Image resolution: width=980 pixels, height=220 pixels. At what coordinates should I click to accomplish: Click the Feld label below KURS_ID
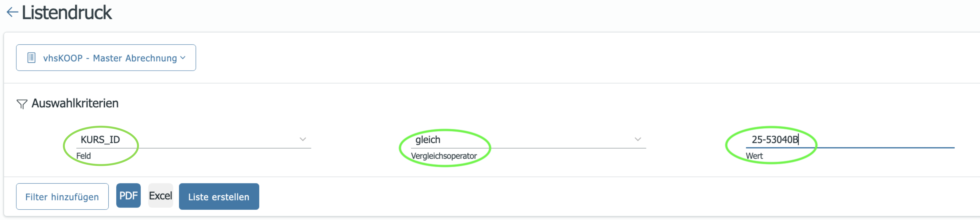click(x=83, y=156)
